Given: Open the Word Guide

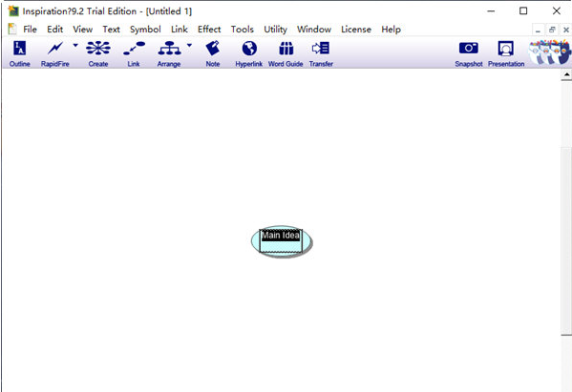Looking at the screenshot, I should 286,54.
